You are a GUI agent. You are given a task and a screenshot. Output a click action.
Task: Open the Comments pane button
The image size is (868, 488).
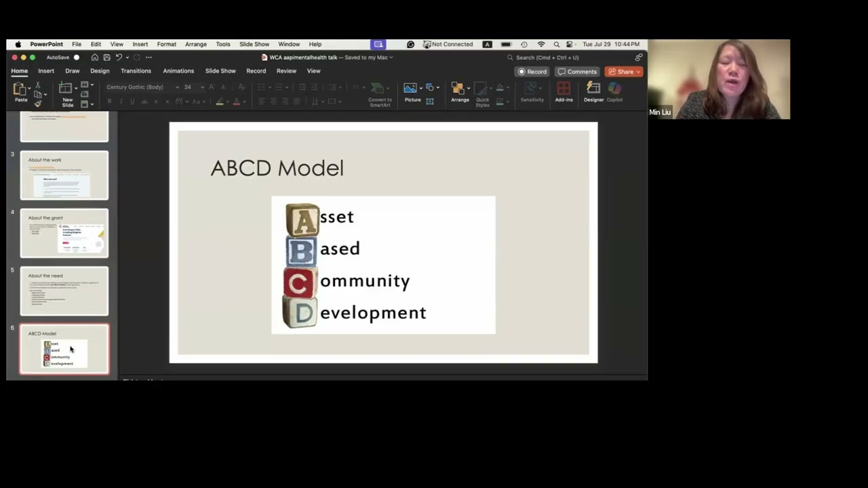click(578, 71)
